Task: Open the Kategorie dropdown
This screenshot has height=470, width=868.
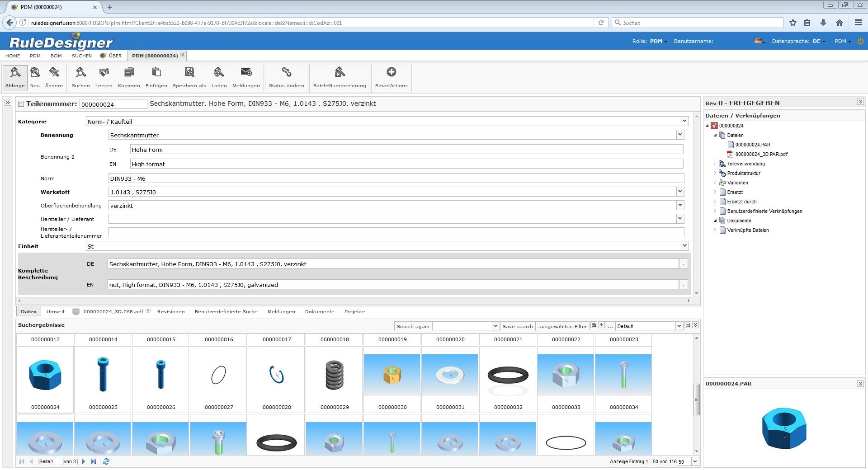Action: tap(684, 121)
